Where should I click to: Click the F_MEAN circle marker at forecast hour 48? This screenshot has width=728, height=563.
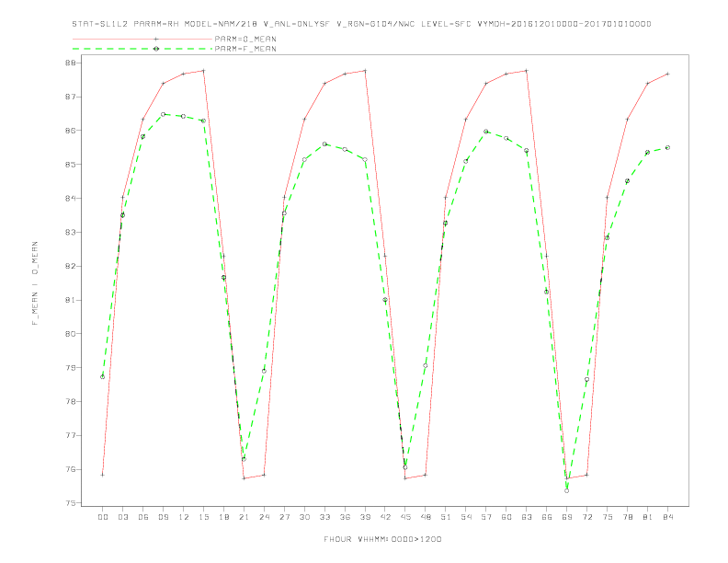tap(426, 365)
